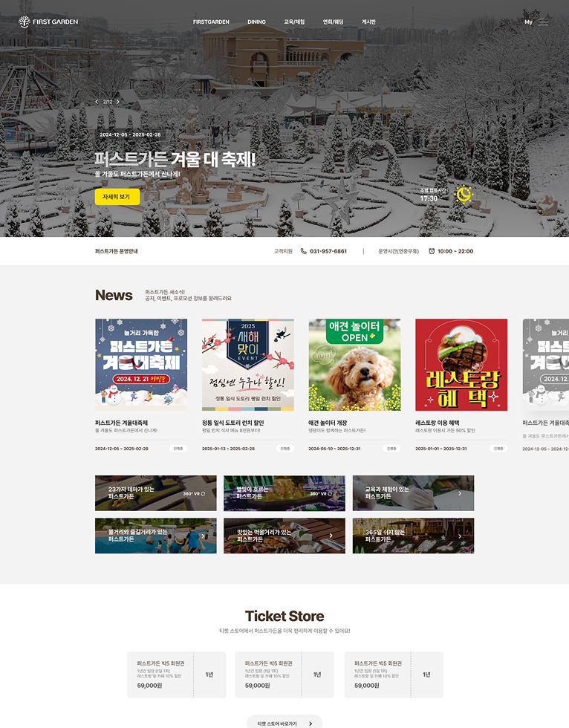Click the moon lighting-time icon
Image resolution: width=569 pixels, height=728 pixels.
pos(464,195)
